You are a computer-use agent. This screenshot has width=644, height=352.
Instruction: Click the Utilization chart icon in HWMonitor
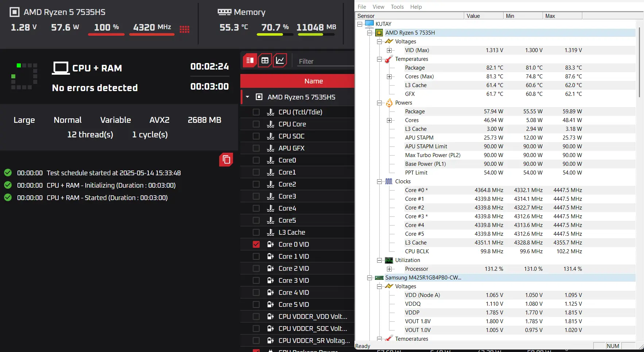[389, 260]
